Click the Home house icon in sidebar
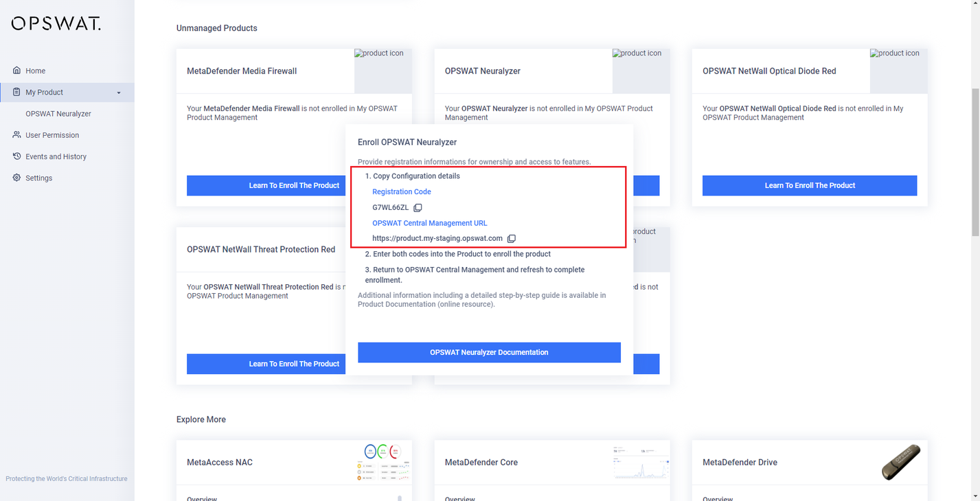The width and height of the screenshot is (980, 501). pyautogui.click(x=17, y=71)
